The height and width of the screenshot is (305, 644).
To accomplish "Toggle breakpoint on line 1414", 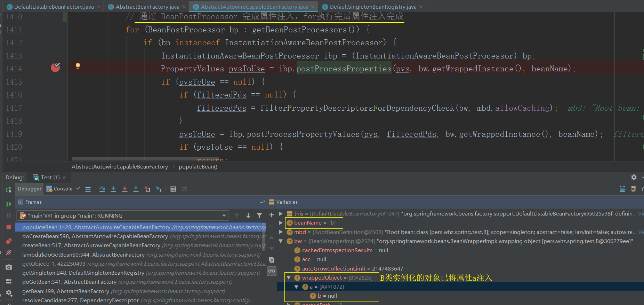I will 56,67.
